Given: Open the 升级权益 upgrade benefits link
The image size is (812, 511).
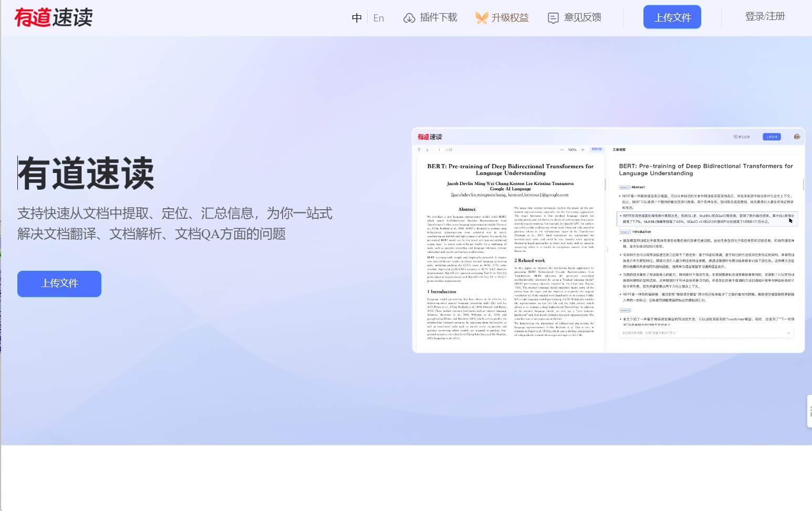Looking at the screenshot, I should pyautogui.click(x=502, y=18).
